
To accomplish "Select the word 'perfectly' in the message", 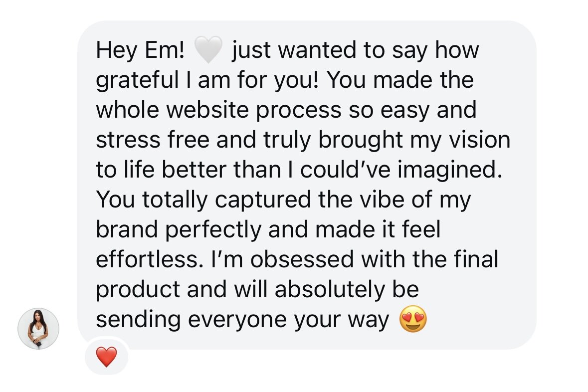I will [213, 230].
